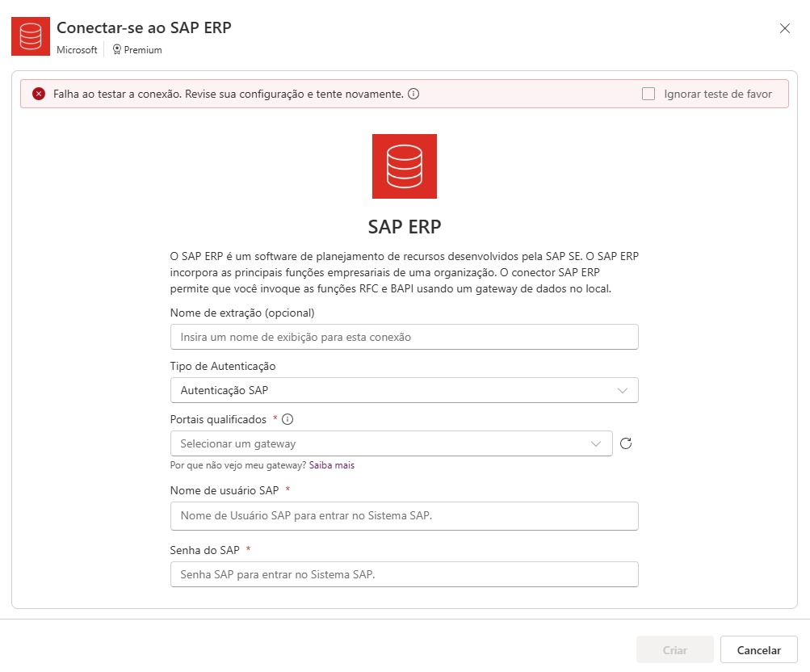Click the info icon beside the error message
Viewport: 810px width, 672px height.
coord(413,94)
